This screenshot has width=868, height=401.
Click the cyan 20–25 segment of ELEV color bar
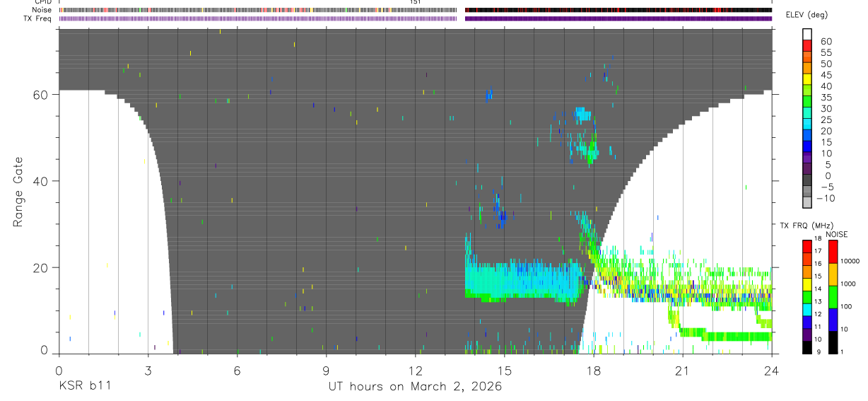807,122
